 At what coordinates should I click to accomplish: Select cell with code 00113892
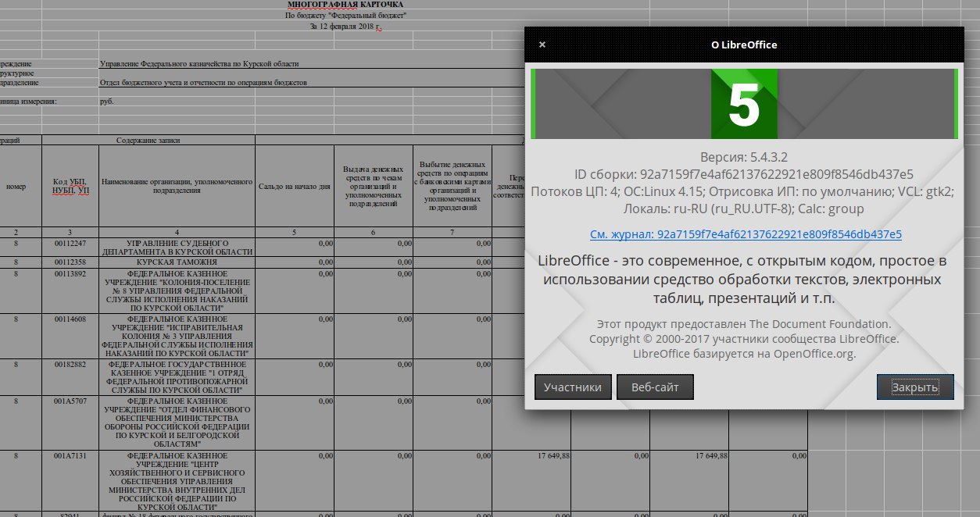(70, 291)
